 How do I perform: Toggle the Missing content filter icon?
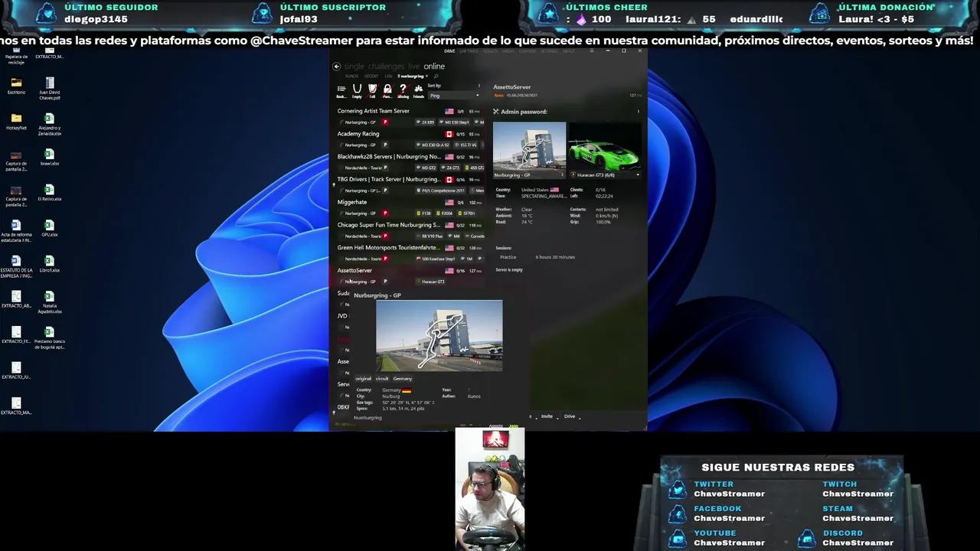point(403,91)
